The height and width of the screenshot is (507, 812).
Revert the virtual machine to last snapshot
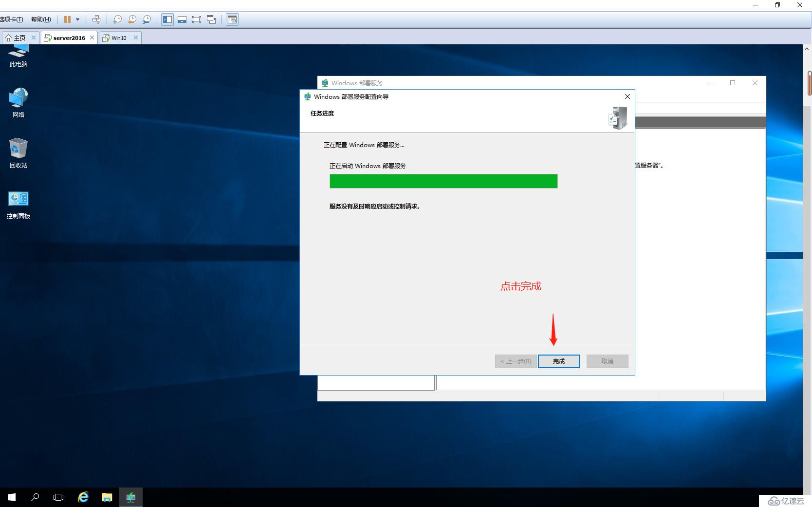[132, 19]
